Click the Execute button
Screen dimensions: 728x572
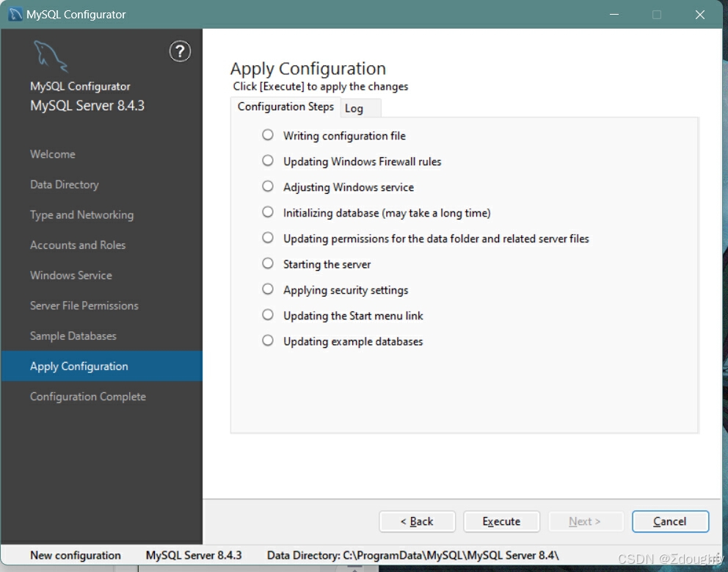tap(501, 521)
